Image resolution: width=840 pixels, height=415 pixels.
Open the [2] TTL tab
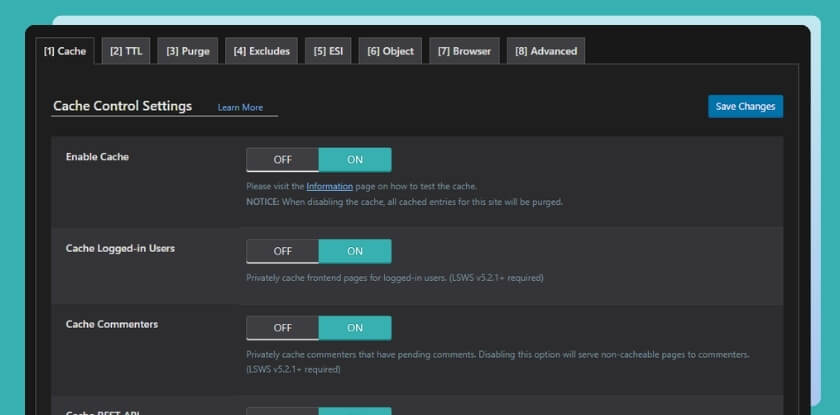(126, 51)
